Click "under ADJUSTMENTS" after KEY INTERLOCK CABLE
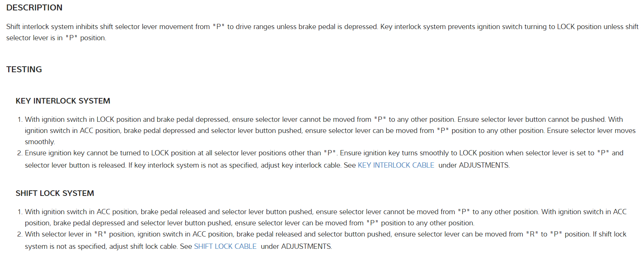Viewport: 644px width, 257px height. click(474, 165)
